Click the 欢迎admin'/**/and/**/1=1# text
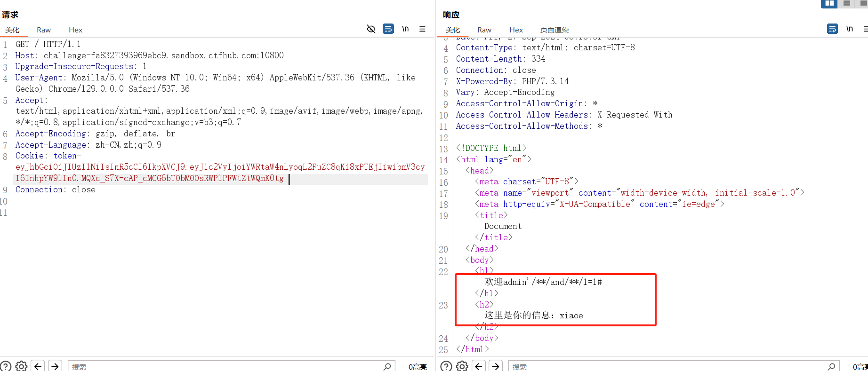 click(x=543, y=282)
